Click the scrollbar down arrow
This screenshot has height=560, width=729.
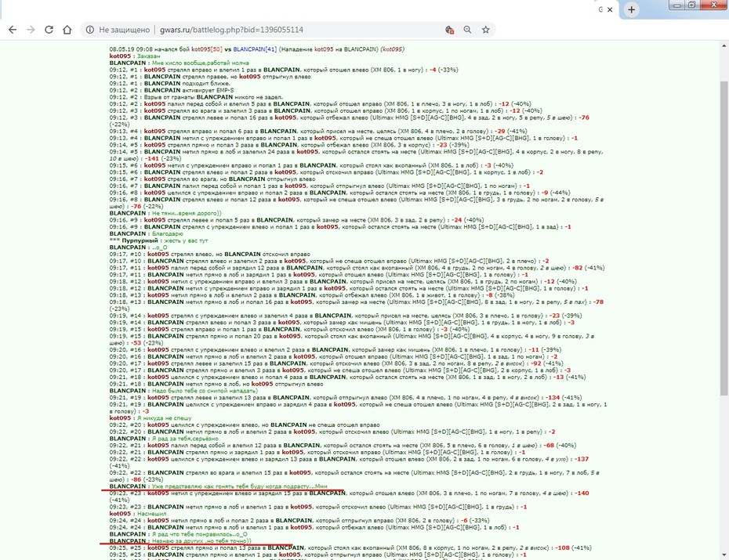[x=724, y=555]
